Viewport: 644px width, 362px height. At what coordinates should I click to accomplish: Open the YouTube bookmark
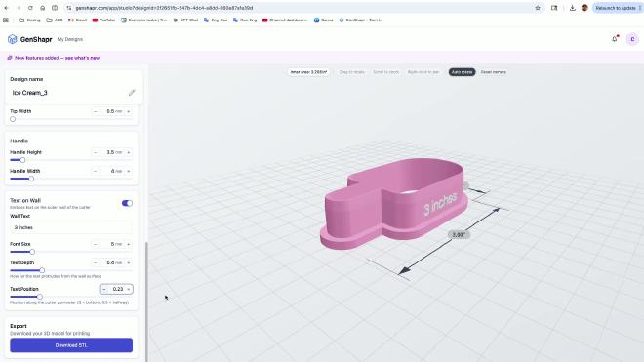(103, 20)
